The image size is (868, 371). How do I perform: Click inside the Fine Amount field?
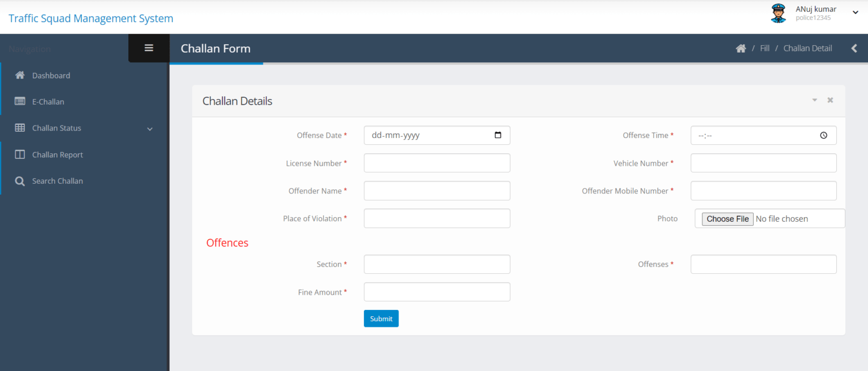tap(437, 291)
